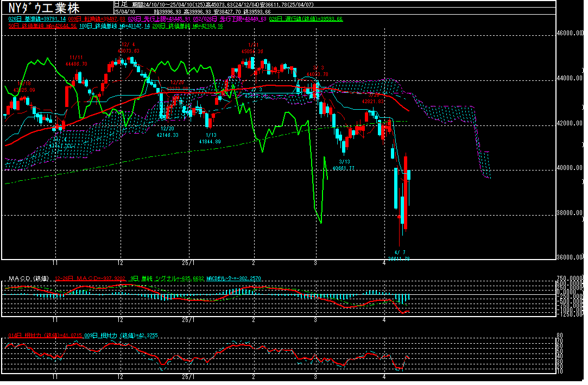Image resolution: width=588 pixels, height=385 pixels.
Task: Click the -1250.00 MACD axis label
Action: point(570,314)
